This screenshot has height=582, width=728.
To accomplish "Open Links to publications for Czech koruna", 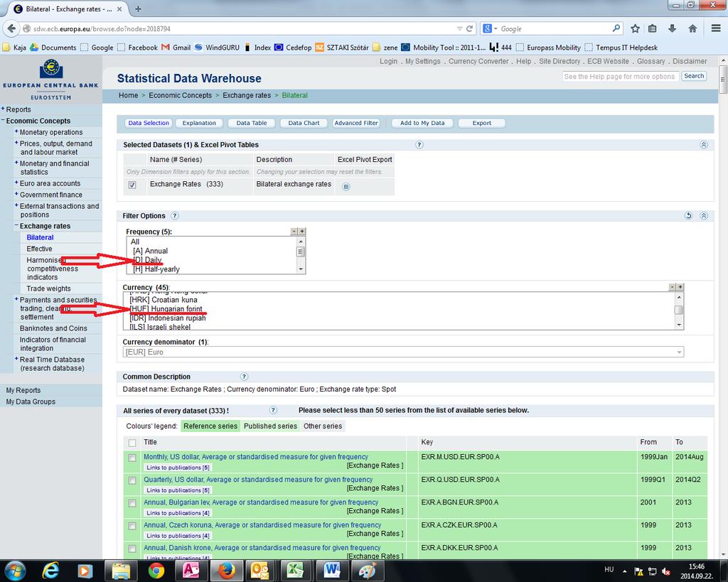I will coord(178,536).
